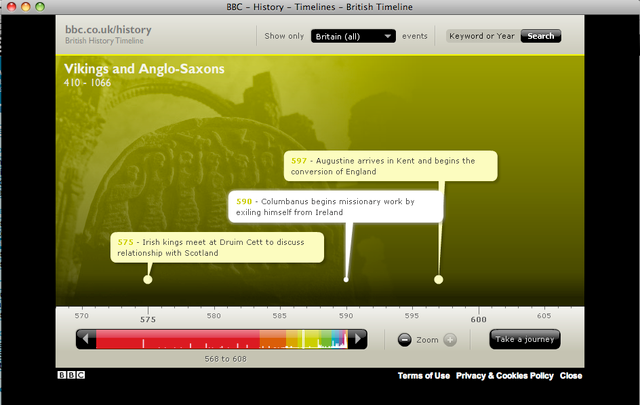
Task: Click the Keyword or Year search field
Action: click(483, 36)
